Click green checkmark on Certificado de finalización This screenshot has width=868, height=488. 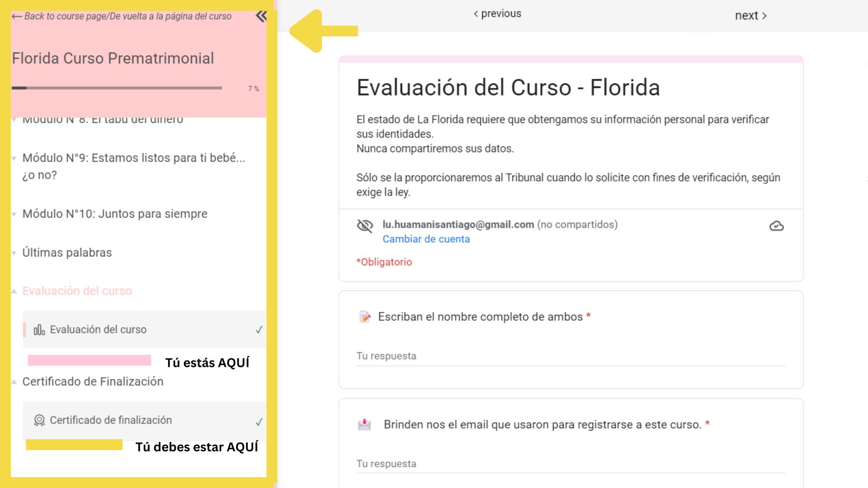click(x=259, y=422)
